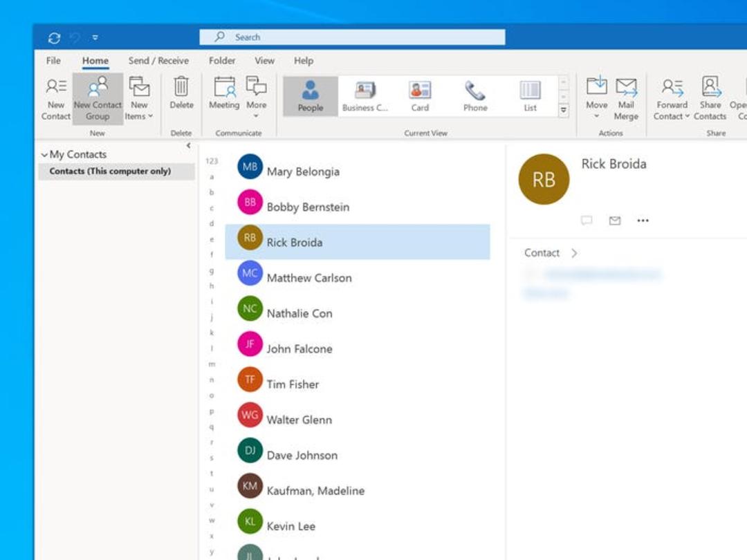Collapse the My Contacts group

(44, 155)
